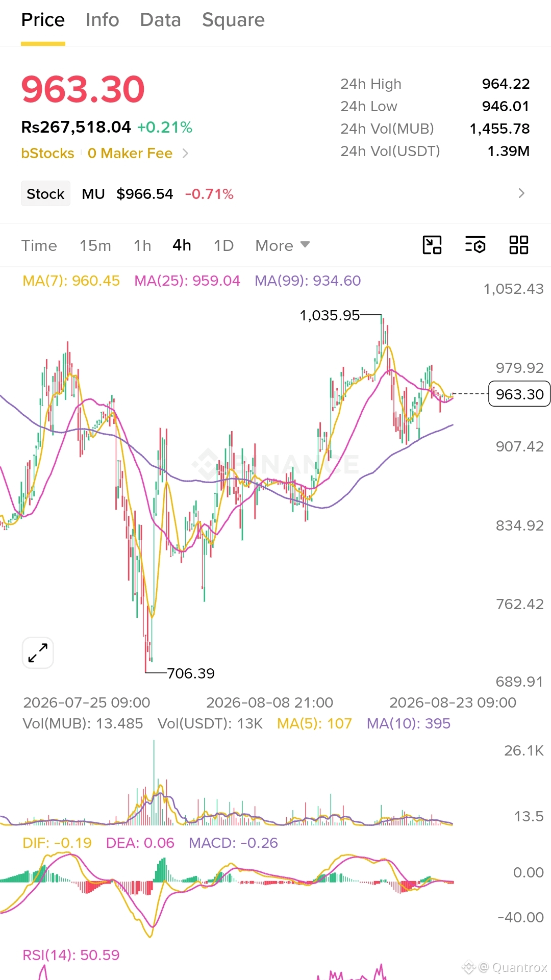
Task: Tap the 0 Maker Fee link
Action: coord(130,153)
